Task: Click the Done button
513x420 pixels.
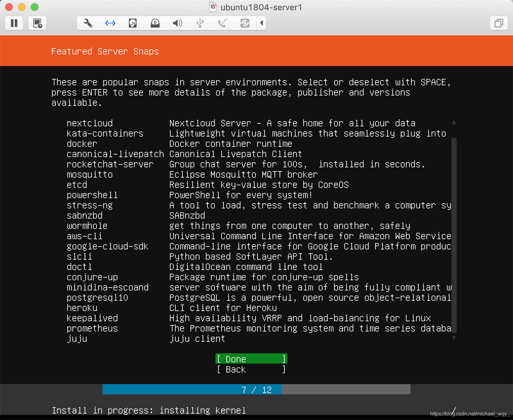Action: [251, 359]
